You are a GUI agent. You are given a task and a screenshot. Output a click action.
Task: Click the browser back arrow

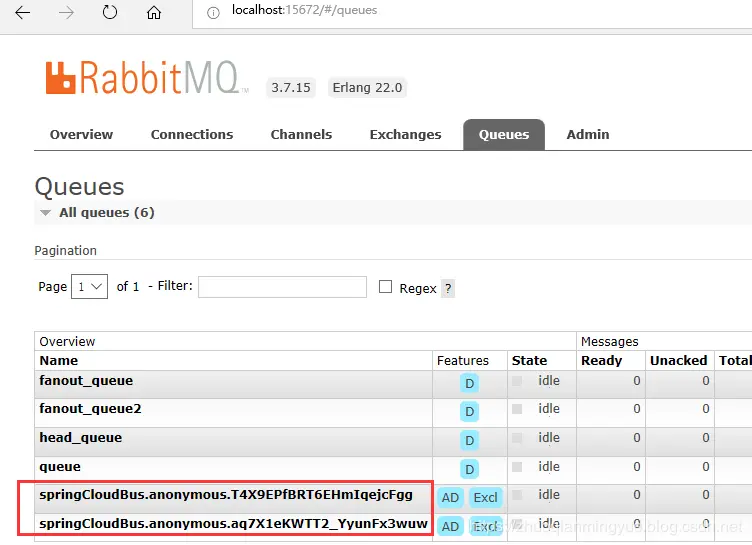(23, 12)
